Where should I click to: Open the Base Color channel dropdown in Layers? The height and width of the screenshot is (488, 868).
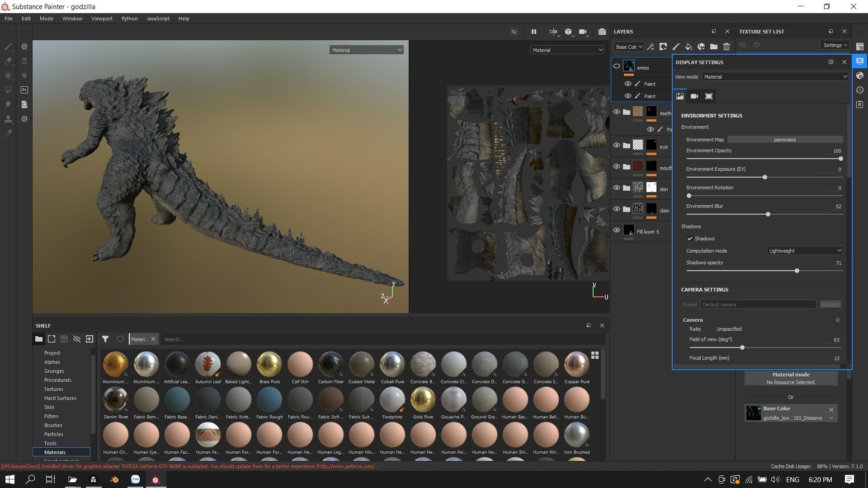click(x=628, y=47)
